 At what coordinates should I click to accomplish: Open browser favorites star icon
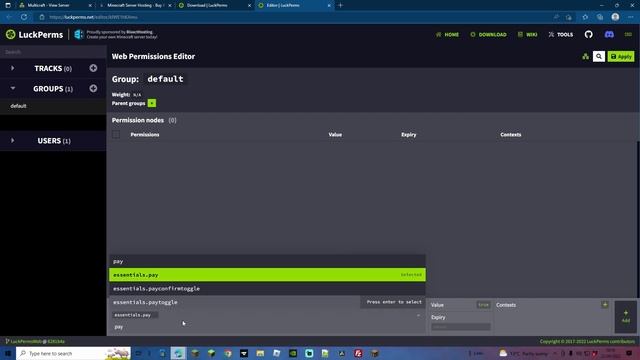pyautogui.click(x=585, y=17)
